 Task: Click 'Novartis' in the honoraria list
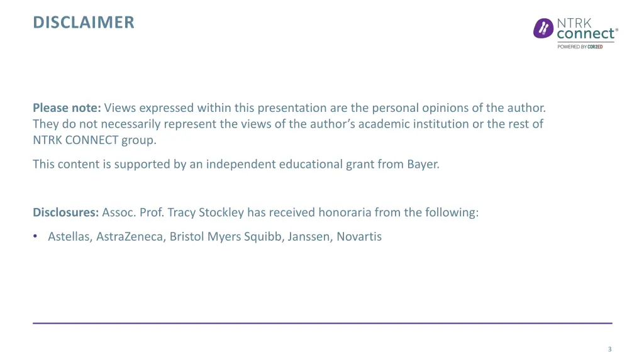point(359,237)
